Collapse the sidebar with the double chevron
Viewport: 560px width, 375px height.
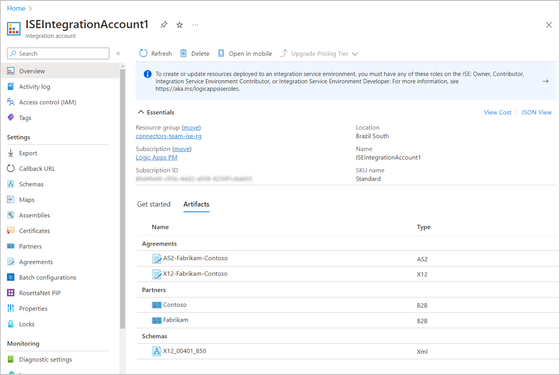click(x=118, y=53)
